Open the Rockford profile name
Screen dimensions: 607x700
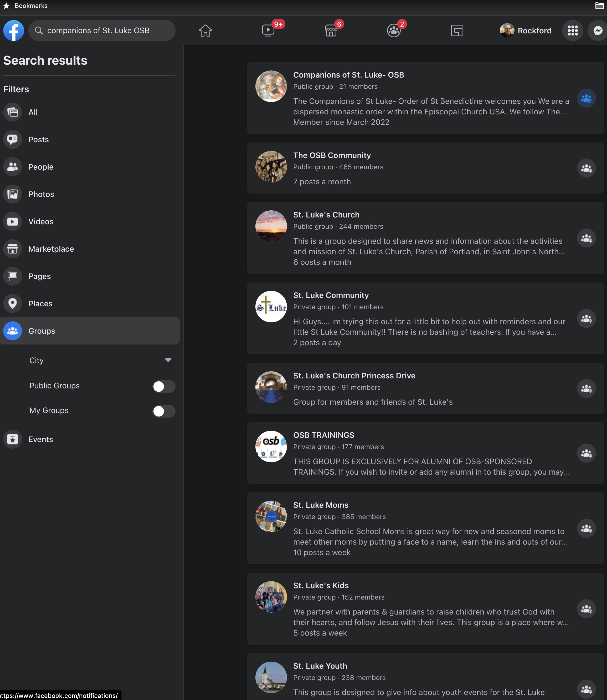coord(534,31)
